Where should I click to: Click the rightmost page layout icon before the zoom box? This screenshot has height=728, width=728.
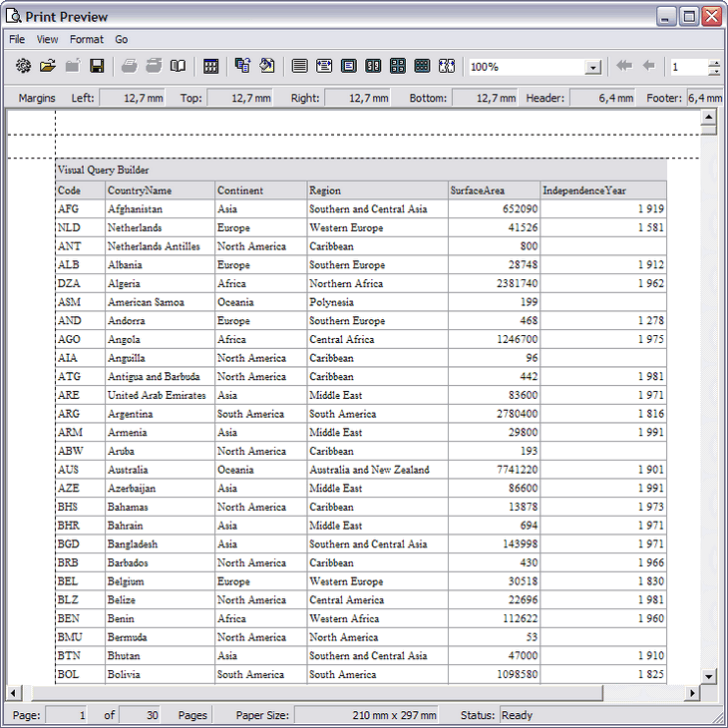(x=446, y=66)
